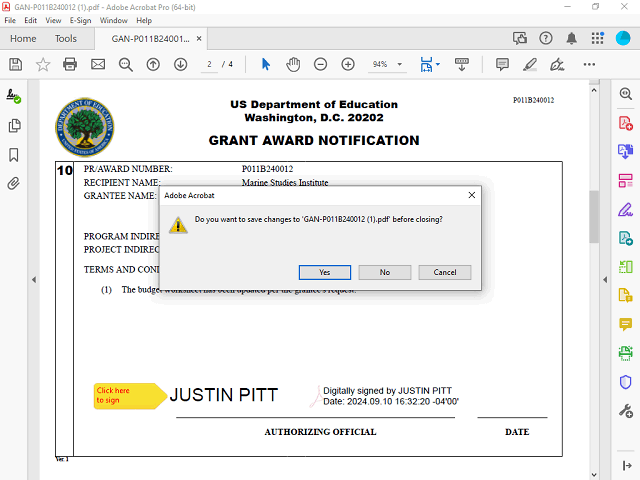
Task: Open the Find text magnifier tool
Action: 125,64
